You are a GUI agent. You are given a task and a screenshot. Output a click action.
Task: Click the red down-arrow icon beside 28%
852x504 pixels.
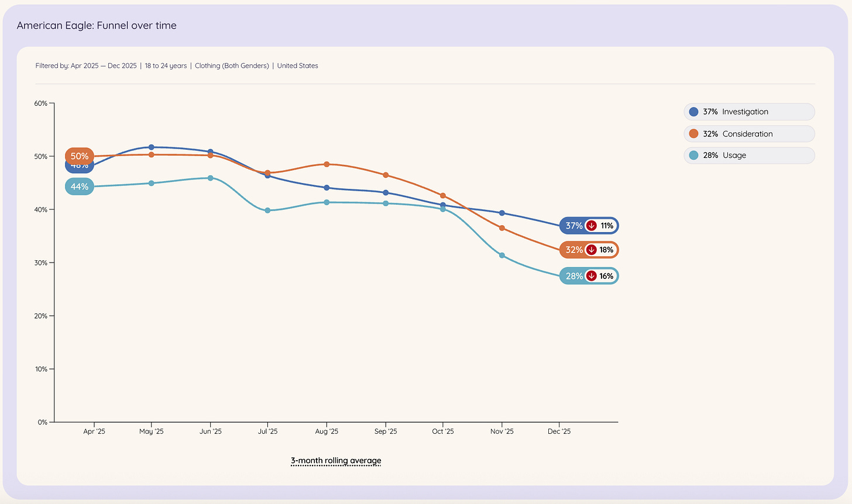[592, 276]
